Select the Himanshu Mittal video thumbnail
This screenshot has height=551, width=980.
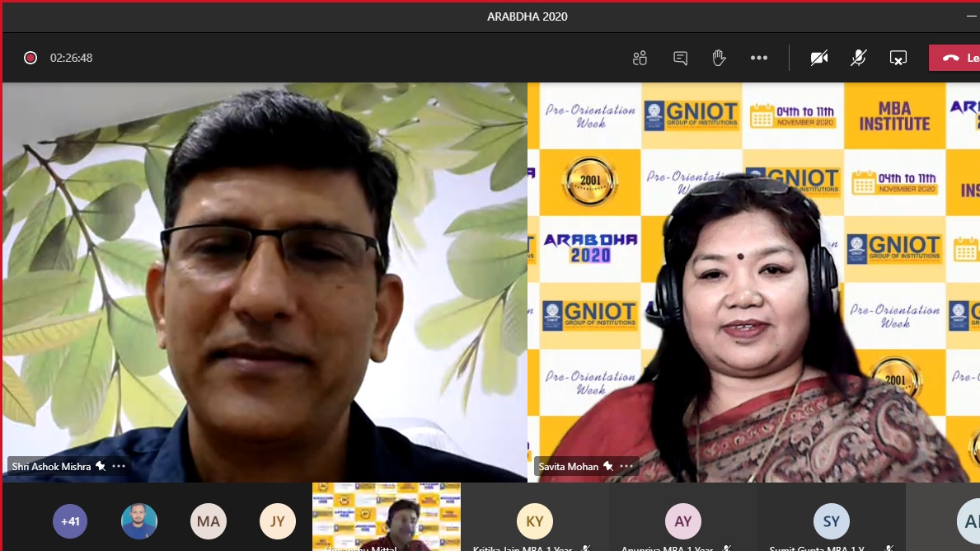point(386,517)
